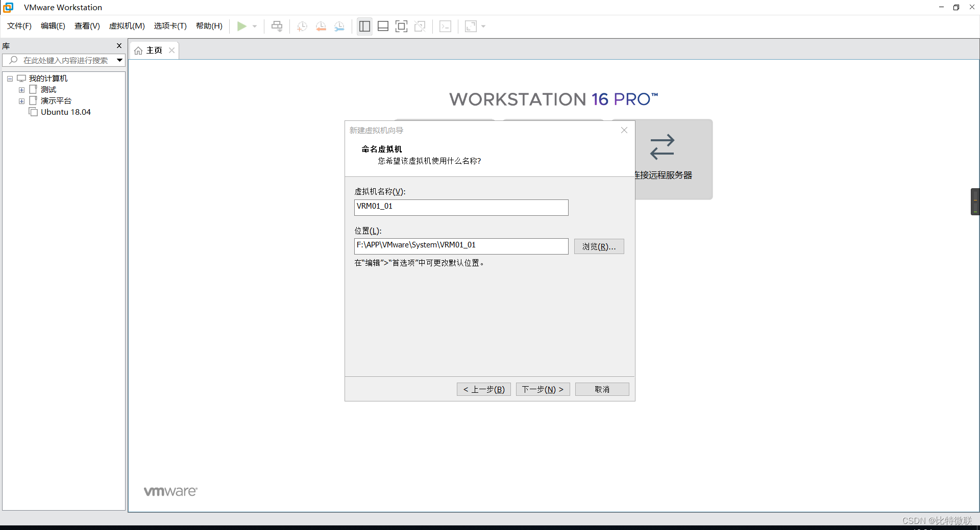Screen dimensions: 980x530
Task: Open the snapshot manager
Action: click(x=339, y=26)
